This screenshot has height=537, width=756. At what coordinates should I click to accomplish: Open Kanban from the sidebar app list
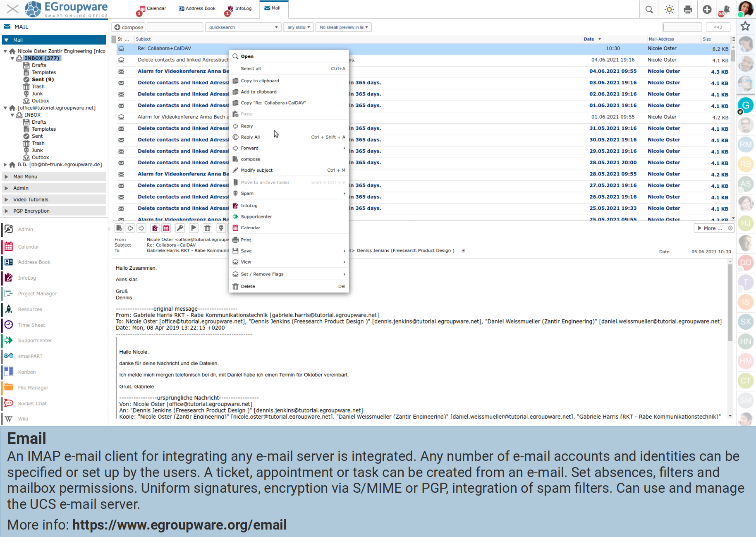pyautogui.click(x=27, y=372)
